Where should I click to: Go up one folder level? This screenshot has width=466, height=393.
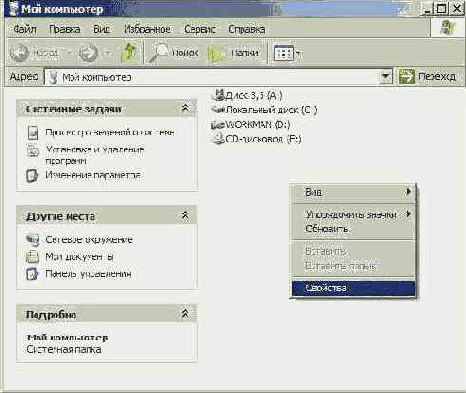click(x=130, y=53)
